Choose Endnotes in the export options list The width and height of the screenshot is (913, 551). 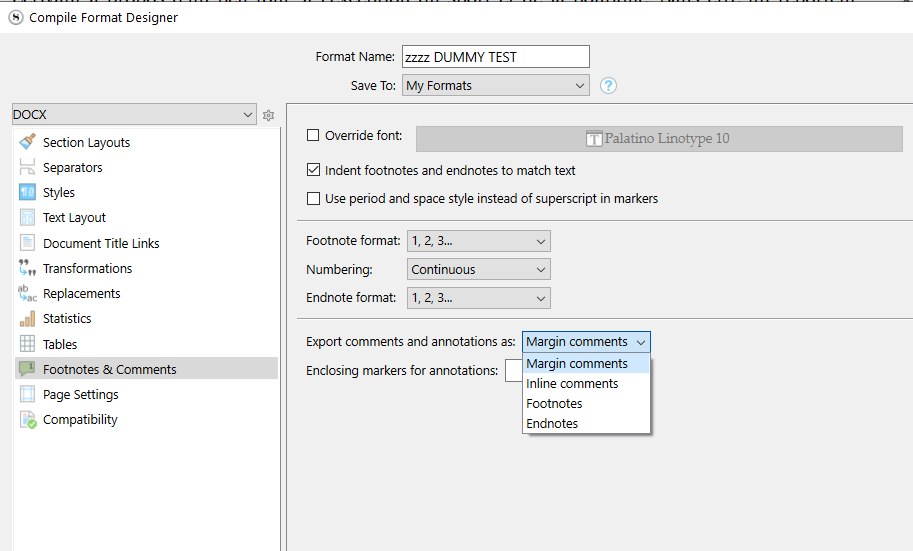click(552, 424)
